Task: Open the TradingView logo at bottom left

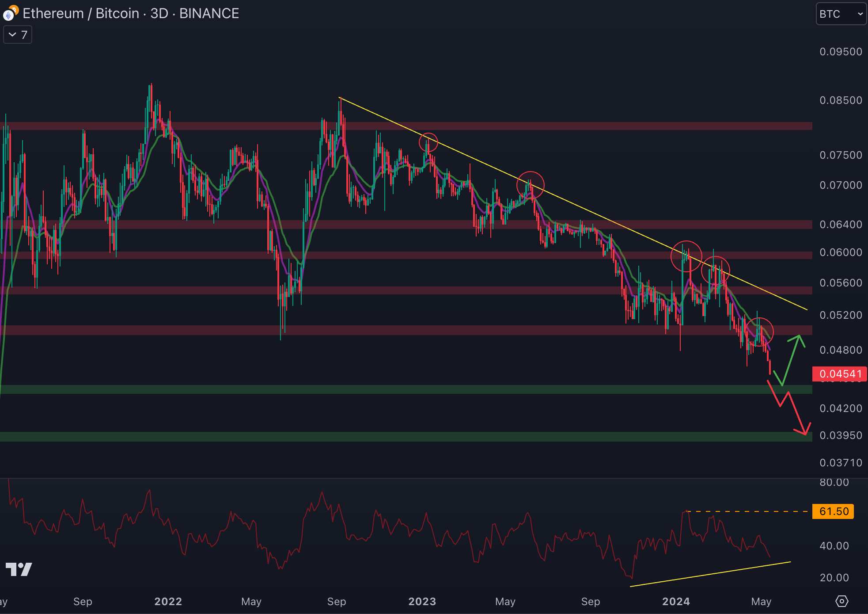Action: coord(19,569)
